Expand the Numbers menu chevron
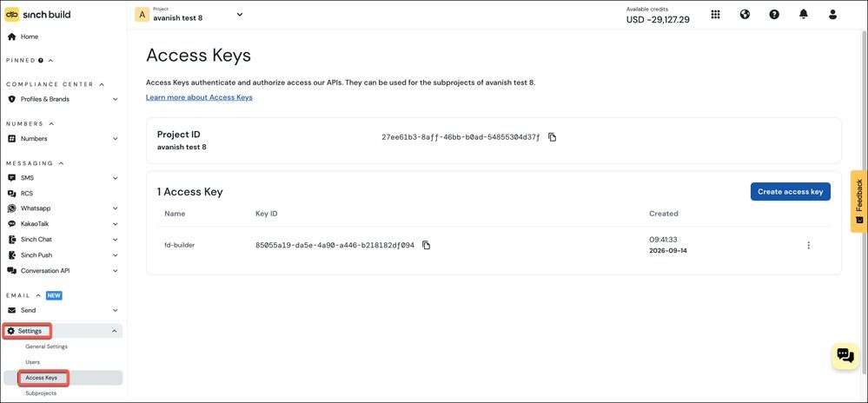The height and width of the screenshot is (403, 868). pyautogui.click(x=116, y=138)
